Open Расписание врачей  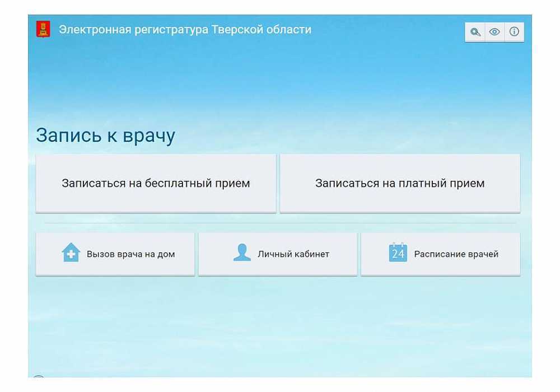[441, 254]
